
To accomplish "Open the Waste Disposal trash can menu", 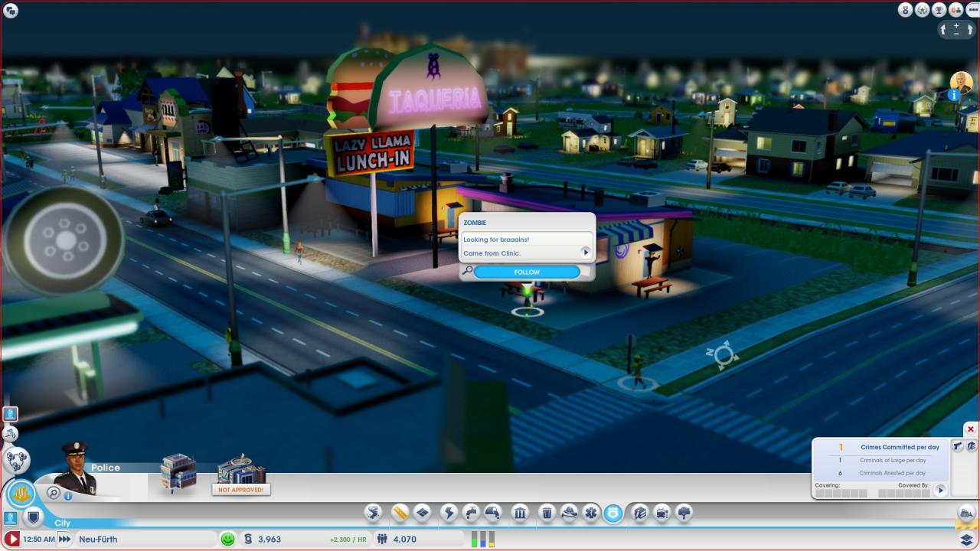I will pos(547,513).
